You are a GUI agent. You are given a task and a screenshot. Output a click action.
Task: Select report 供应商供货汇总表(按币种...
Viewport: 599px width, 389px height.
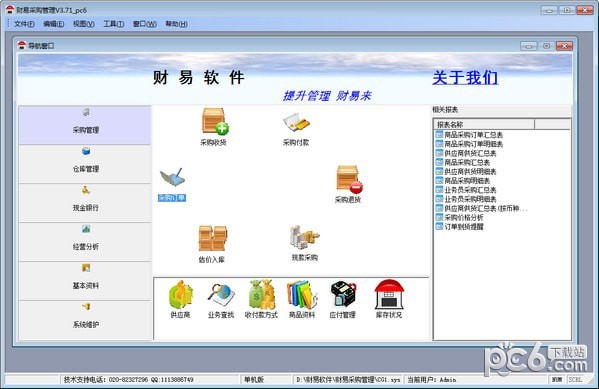click(482, 208)
